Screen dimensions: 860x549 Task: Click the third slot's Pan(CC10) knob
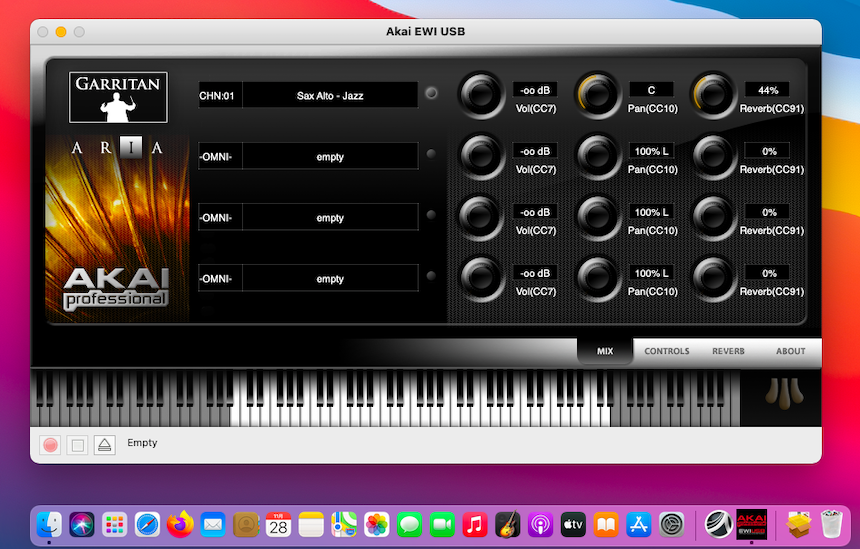tap(597, 217)
